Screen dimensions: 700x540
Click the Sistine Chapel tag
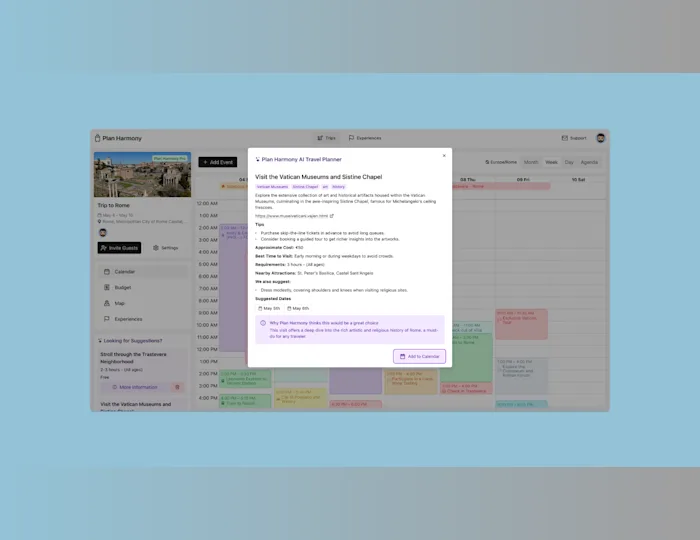coord(305,187)
